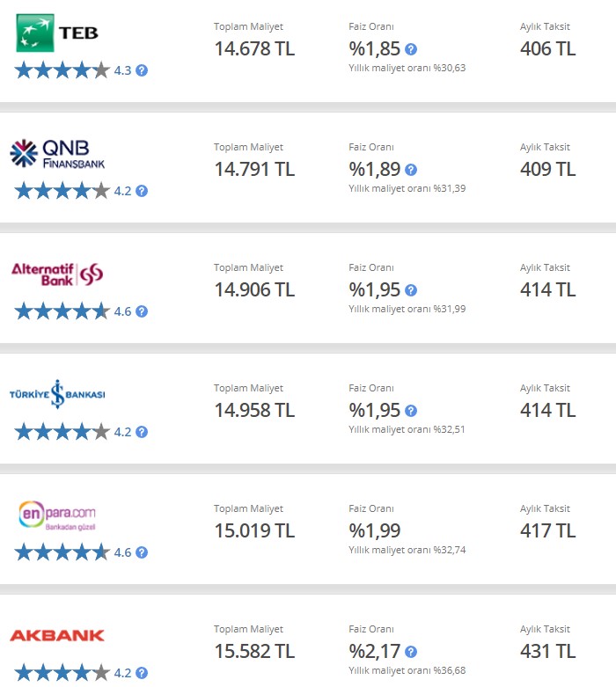Open info icon beside Alternatif Bank 4.6 rating

[x=142, y=311]
